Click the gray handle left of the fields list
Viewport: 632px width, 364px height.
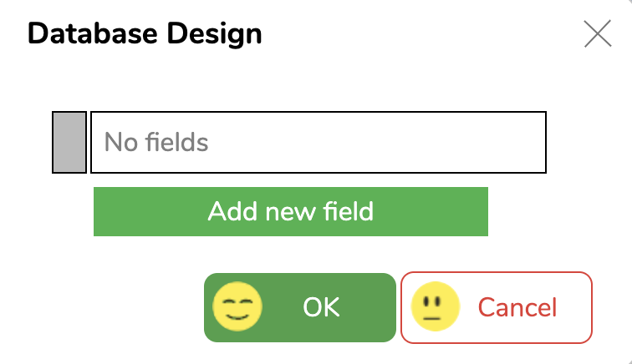tap(69, 142)
